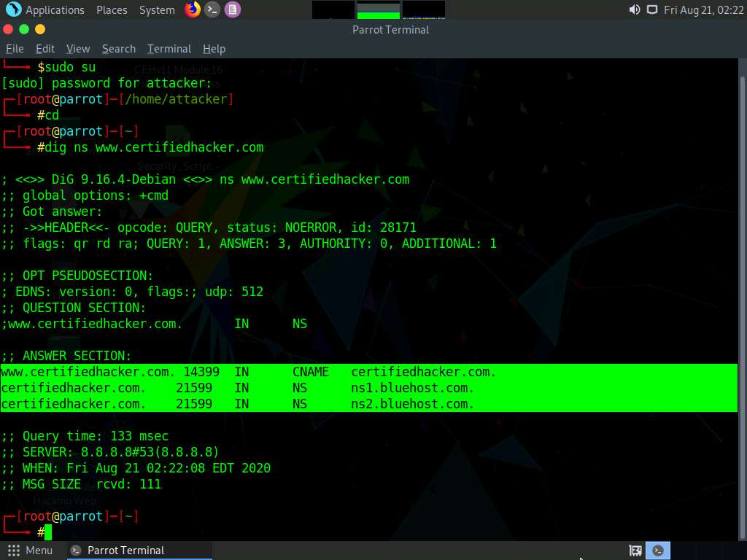Click the 'MSG SIZE rcvd: 111' line

82,484
